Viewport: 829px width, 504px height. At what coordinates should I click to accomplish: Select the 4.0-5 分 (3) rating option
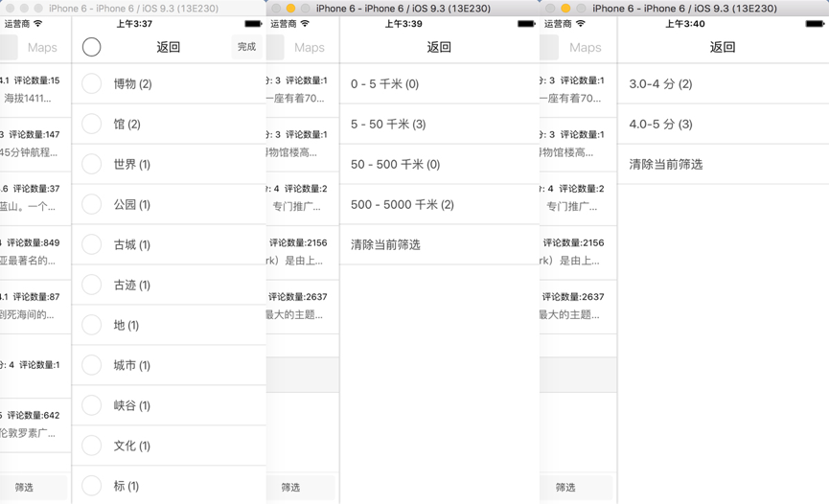(x=660, y=124)
